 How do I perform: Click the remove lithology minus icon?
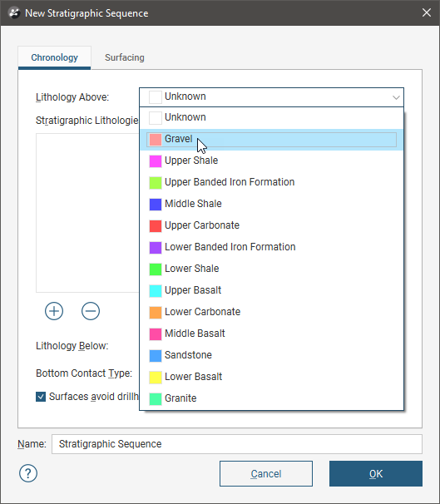pos(91,311)
